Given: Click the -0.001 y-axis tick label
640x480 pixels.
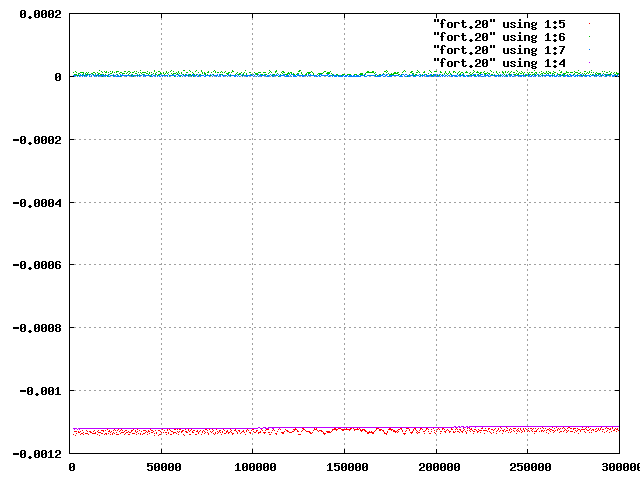Looking at the screenshot, I should [40, 391].
